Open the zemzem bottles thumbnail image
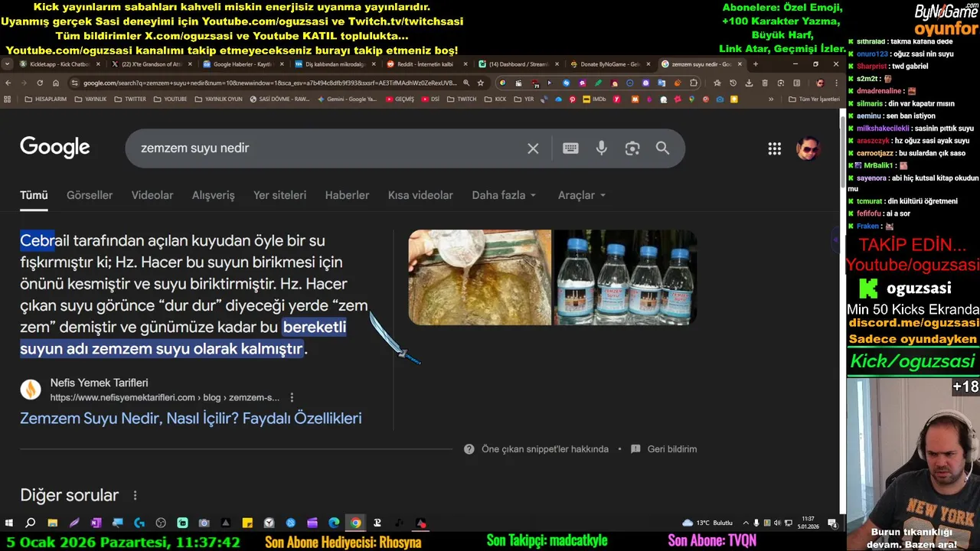 pyautogui.click(x=626, y=277)
